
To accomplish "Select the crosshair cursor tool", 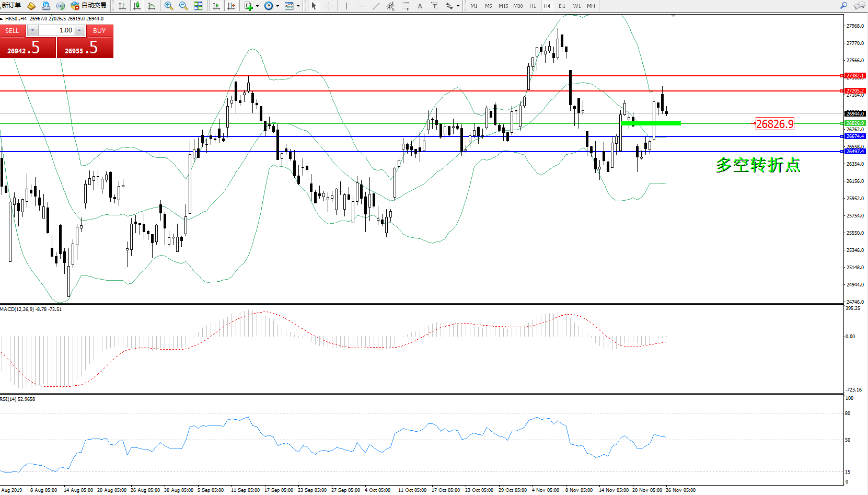I will click(x=329, y=6).
